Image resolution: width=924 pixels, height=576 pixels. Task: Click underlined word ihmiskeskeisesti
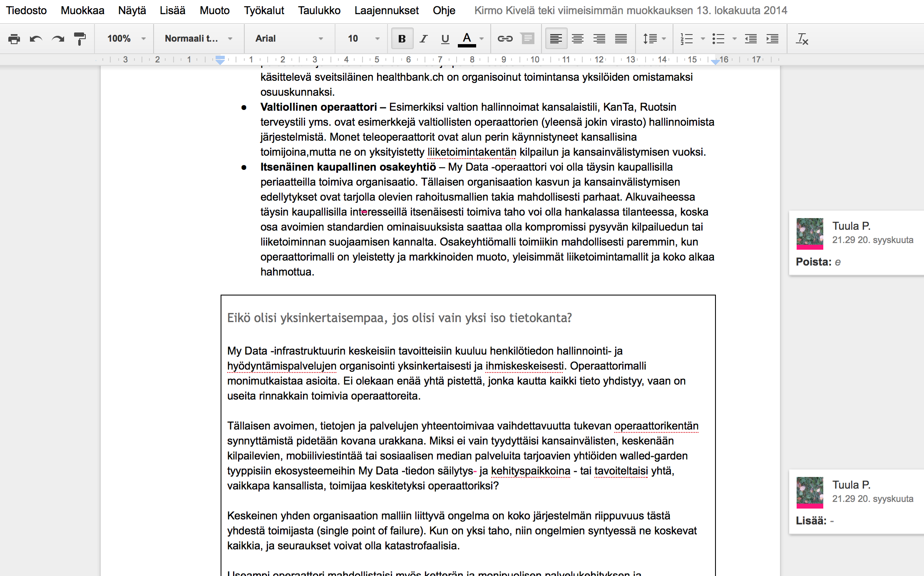[x=524, y=366]
